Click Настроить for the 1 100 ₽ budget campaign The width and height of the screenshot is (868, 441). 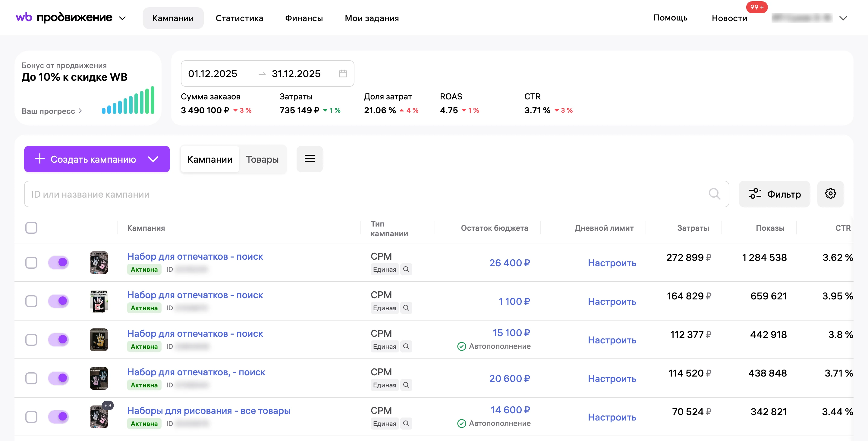click(x=612, y=301)
